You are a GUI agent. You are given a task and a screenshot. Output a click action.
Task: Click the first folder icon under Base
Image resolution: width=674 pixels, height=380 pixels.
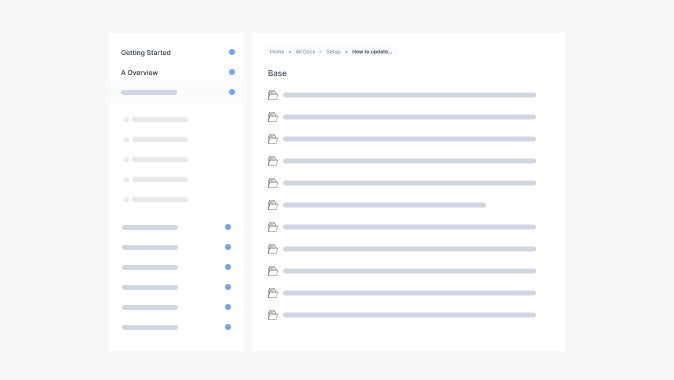point(273,95)
